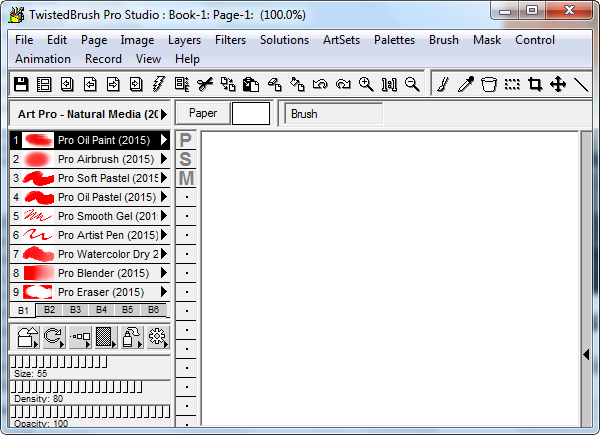Click the Zoom Out magnifier icon
The image size is (600, 435).
(x=412, y=84)
